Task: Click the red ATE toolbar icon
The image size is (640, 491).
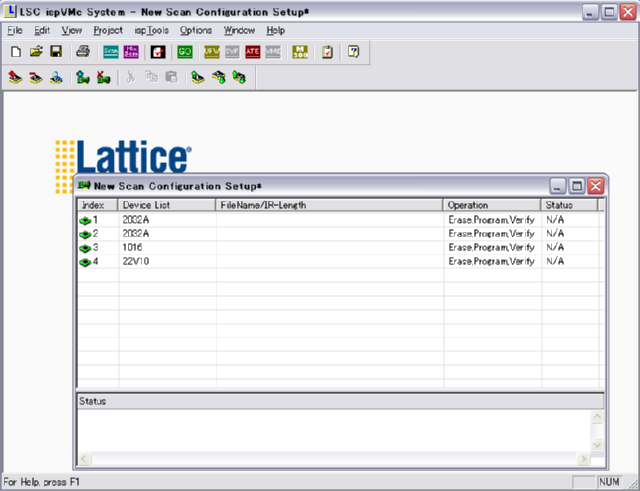Action: tap(253, 52)
